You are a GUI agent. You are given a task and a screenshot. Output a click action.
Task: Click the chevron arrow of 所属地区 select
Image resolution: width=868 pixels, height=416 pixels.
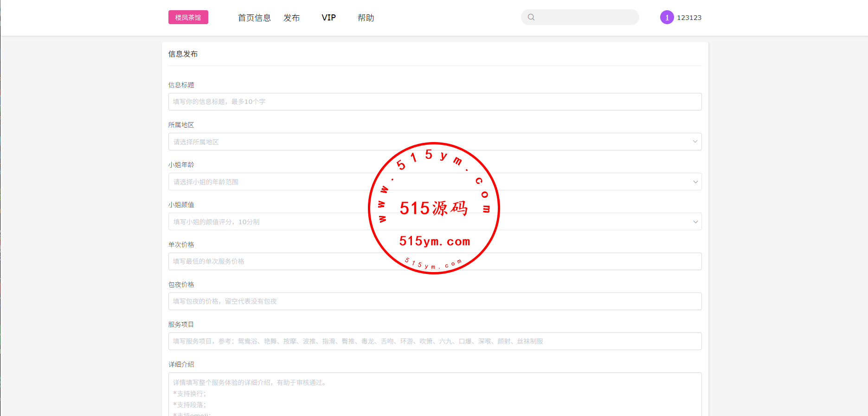click(x=695, y=142)
